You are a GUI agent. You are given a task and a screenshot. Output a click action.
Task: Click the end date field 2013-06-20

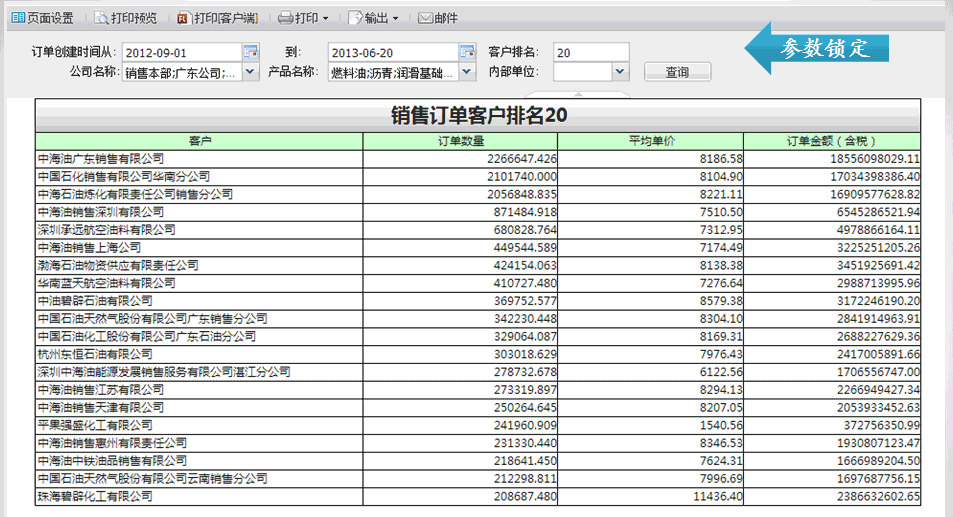click(x=392, y=52)
